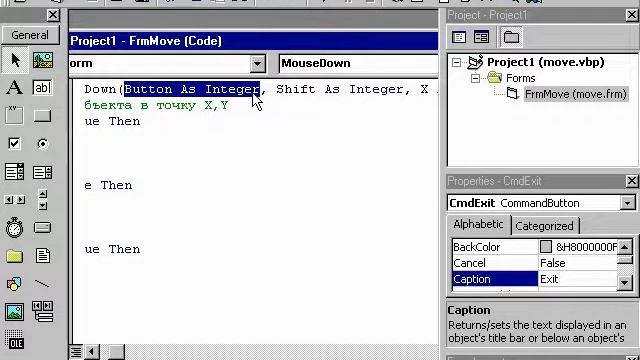Screen dimensions: 640x360
Task: Switch to Categorized properties tab
Action: (544, 226)
